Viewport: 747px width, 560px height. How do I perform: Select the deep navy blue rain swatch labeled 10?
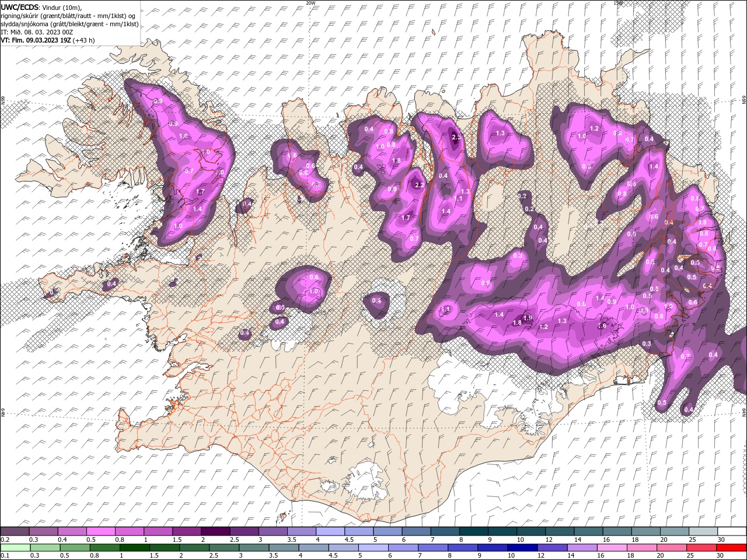click(522, 548)
